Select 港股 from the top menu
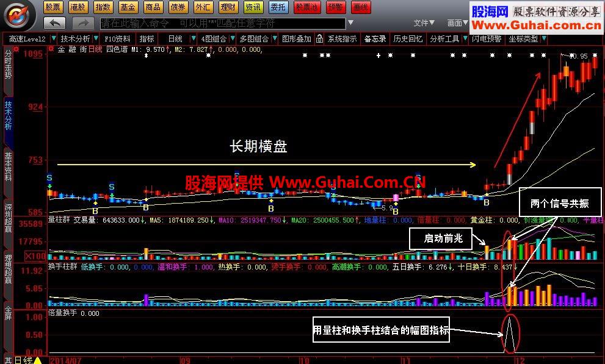 (x=78, y=7)
